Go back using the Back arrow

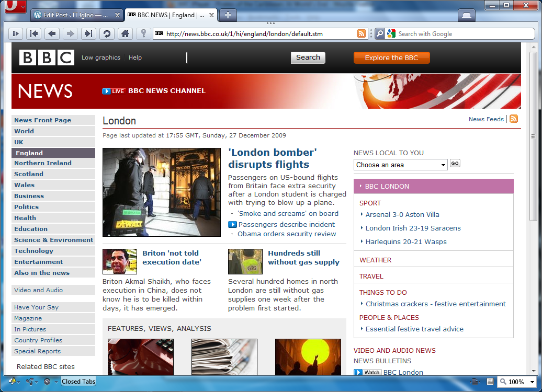click(x=52, y=34)
